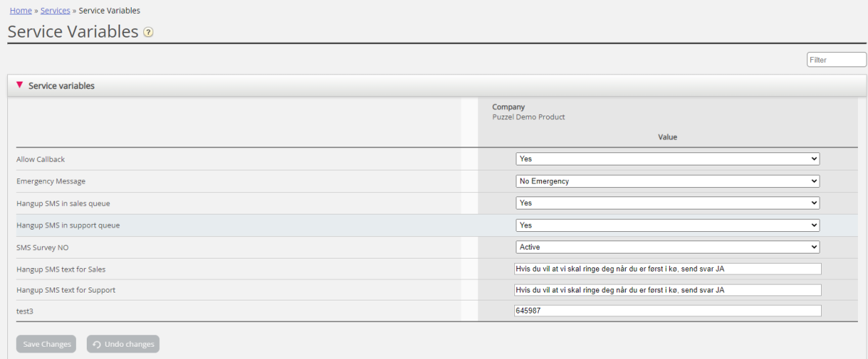The width and height of the screenshot is (868, 359).
Task: Focus the Filter search field
Action: pyautogui.click(x=836, y=60)
